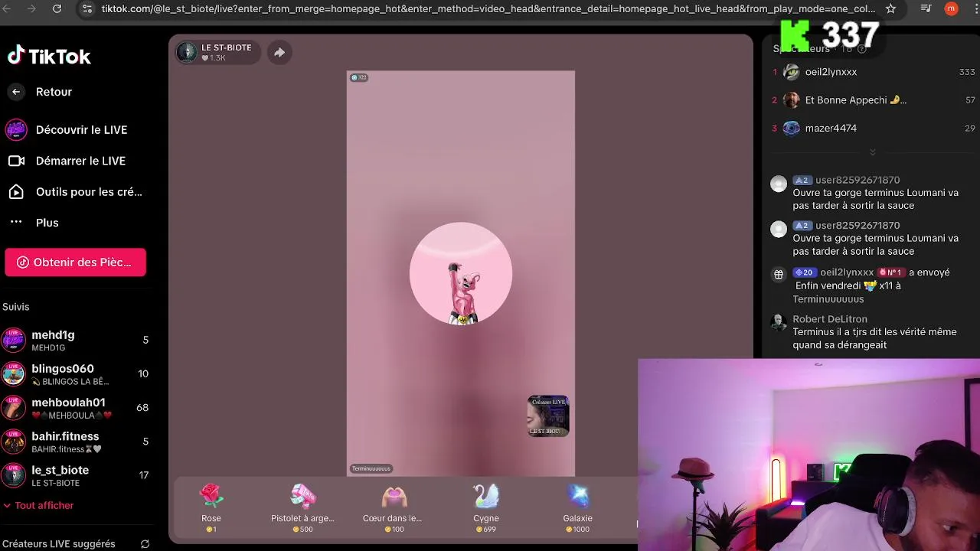This screenshot has height=551, width=980.
Task: Send Cœur dans les mains gift
Action: tap(393, 507)
